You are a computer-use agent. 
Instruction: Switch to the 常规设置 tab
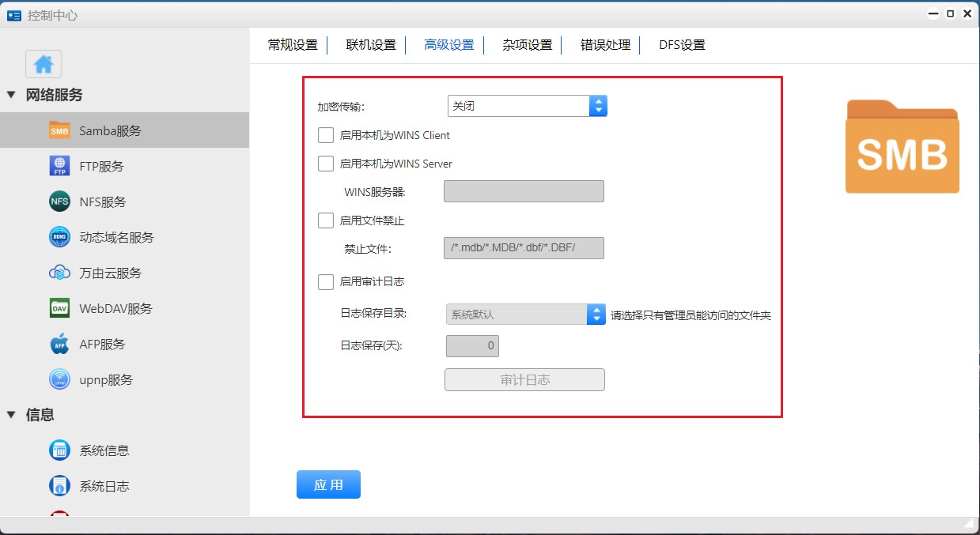pyautogui.click(x=293, y=45)
